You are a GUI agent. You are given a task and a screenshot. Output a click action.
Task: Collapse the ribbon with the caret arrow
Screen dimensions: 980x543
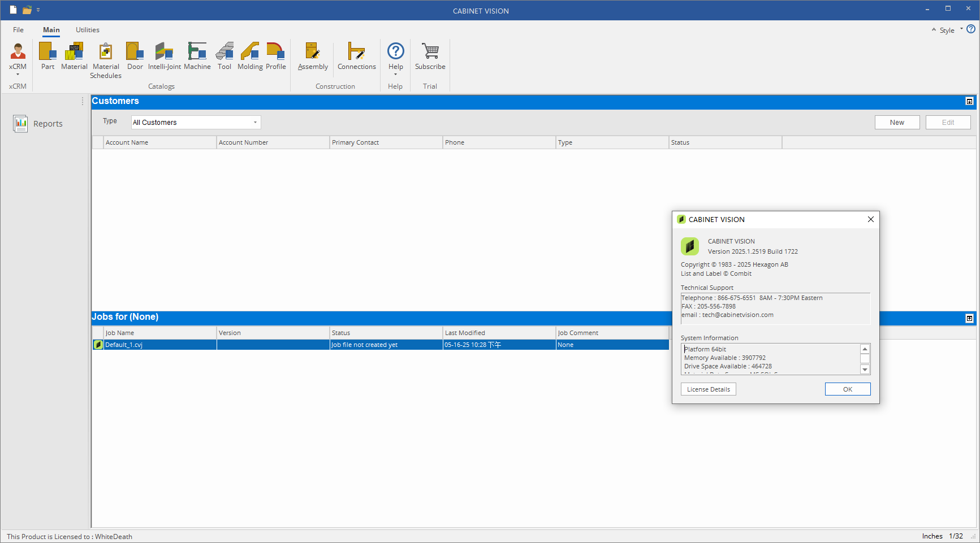coord(934,29)
